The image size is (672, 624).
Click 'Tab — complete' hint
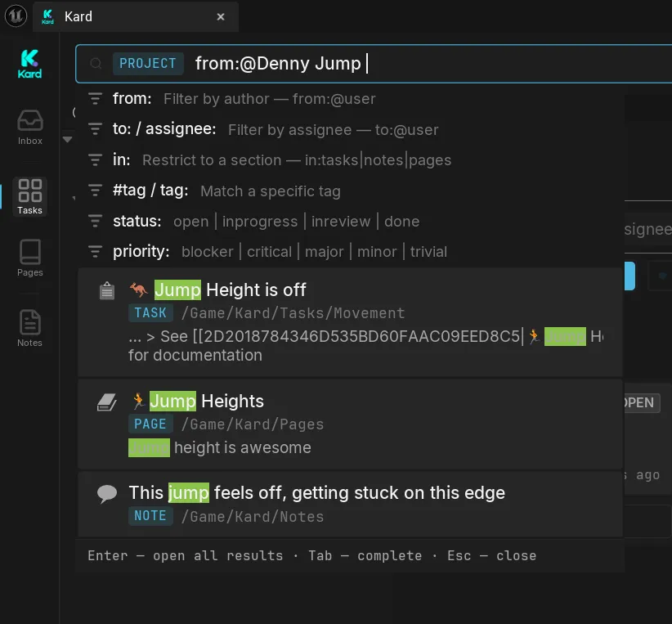365,555
